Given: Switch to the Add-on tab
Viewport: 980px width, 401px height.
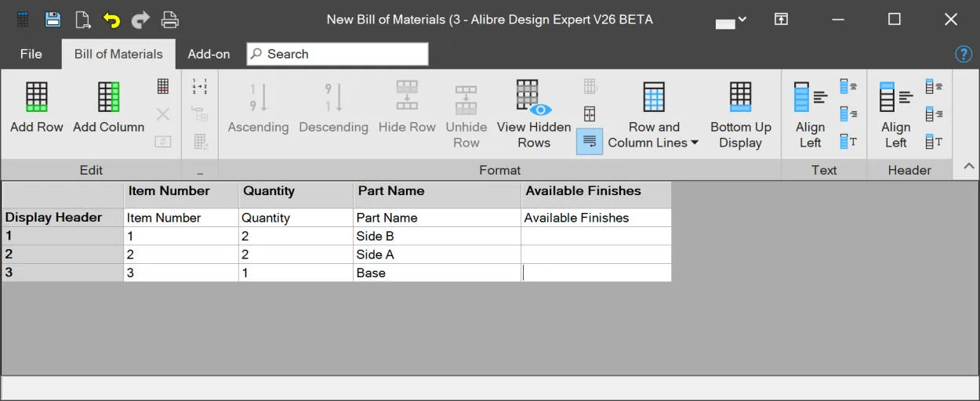Looking at the screenshot, I should click(x=209, y=54).
